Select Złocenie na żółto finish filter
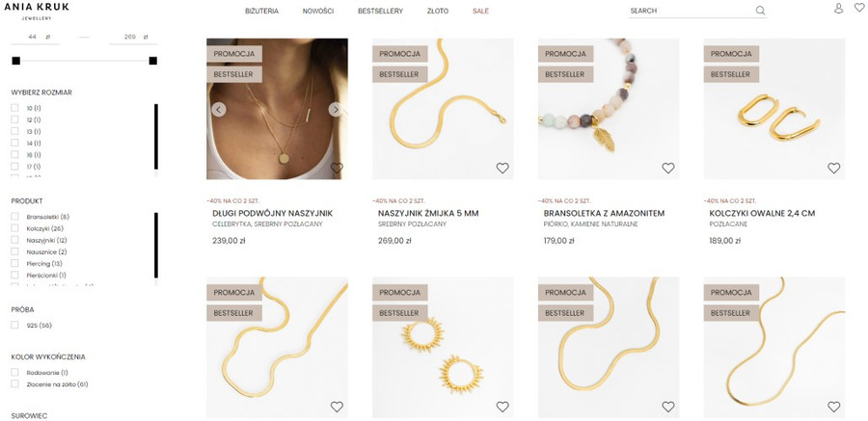This screenshot has width=868, height=421. click(14, 384)
